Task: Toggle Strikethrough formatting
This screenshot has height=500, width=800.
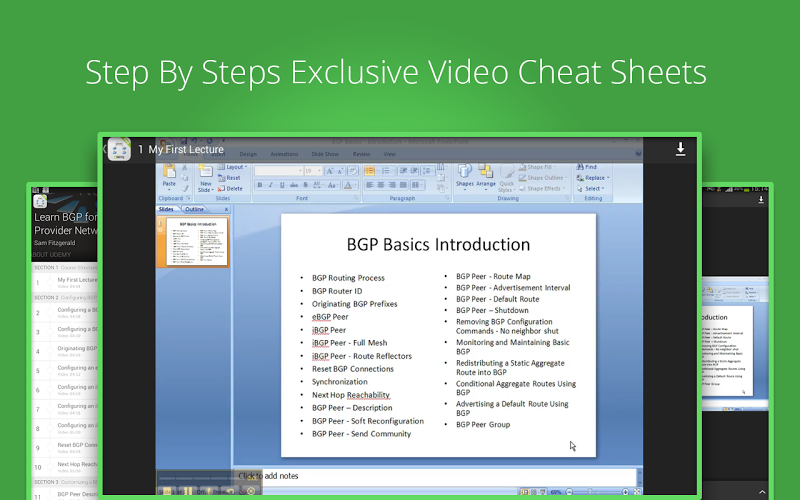Action: point(294,185)
